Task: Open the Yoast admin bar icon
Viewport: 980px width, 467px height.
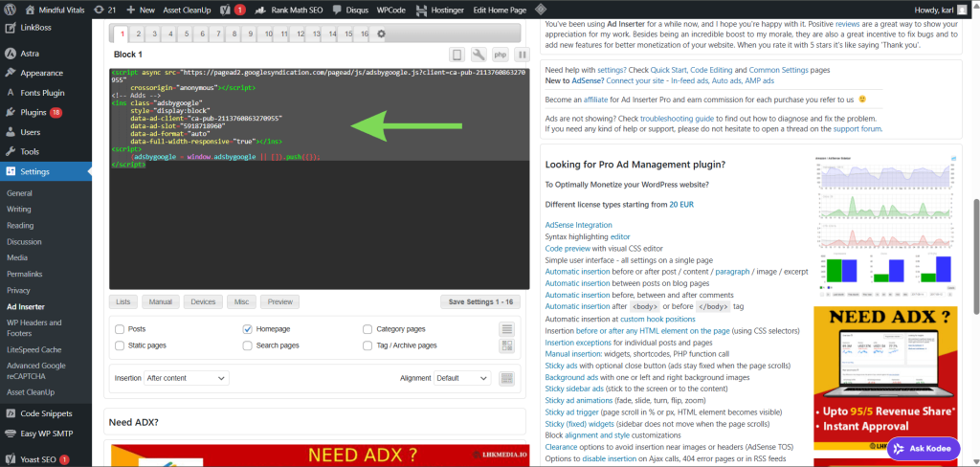Action: tap(233, 10)
